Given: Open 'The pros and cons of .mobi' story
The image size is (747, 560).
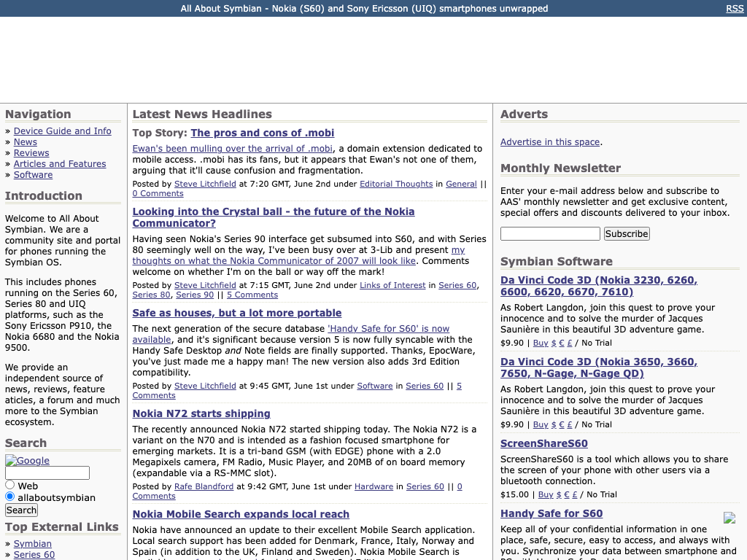Looking at the screenshot, I should click(263, 133).
